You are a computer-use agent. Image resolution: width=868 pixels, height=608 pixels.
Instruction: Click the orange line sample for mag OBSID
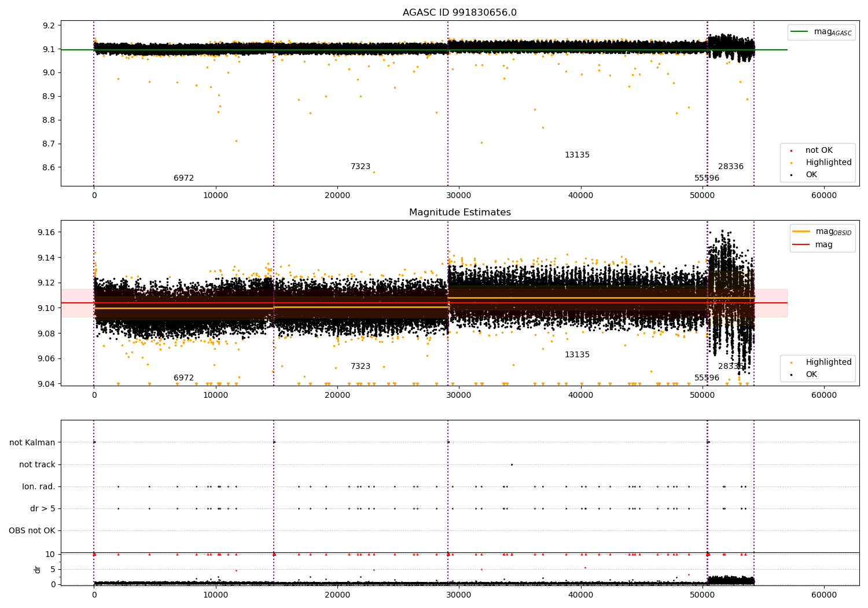coord(801,232)
